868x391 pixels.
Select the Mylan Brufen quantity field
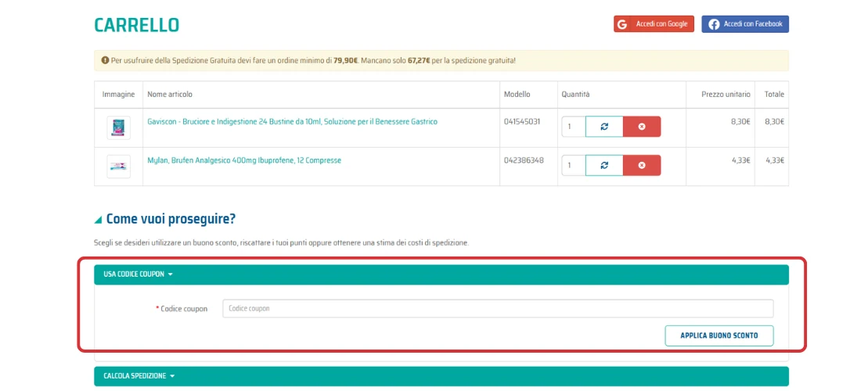pos(573,166)
